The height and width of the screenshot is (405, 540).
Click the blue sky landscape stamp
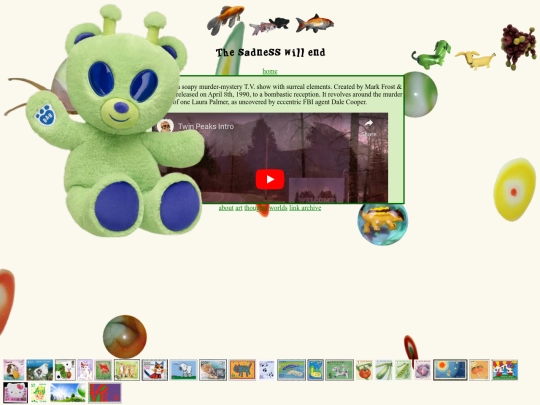tap(68, 393)
